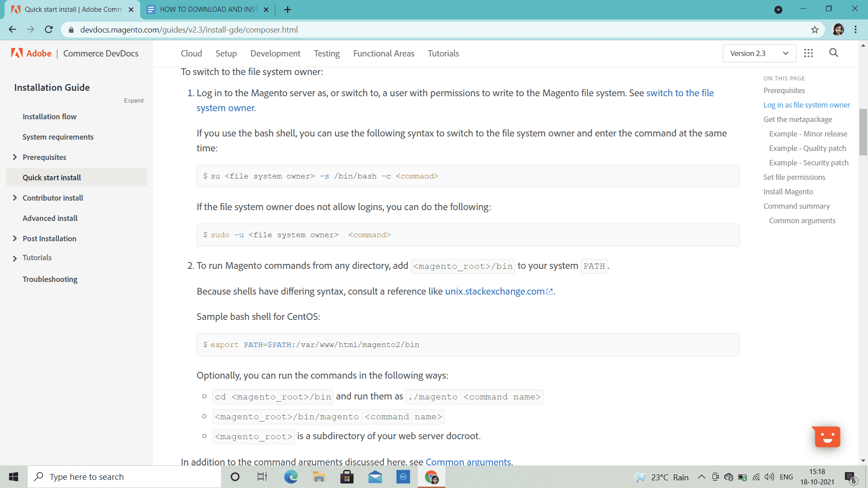Open the Testing menu
Screen dimensions: 868x488
(x=326, y=53)
